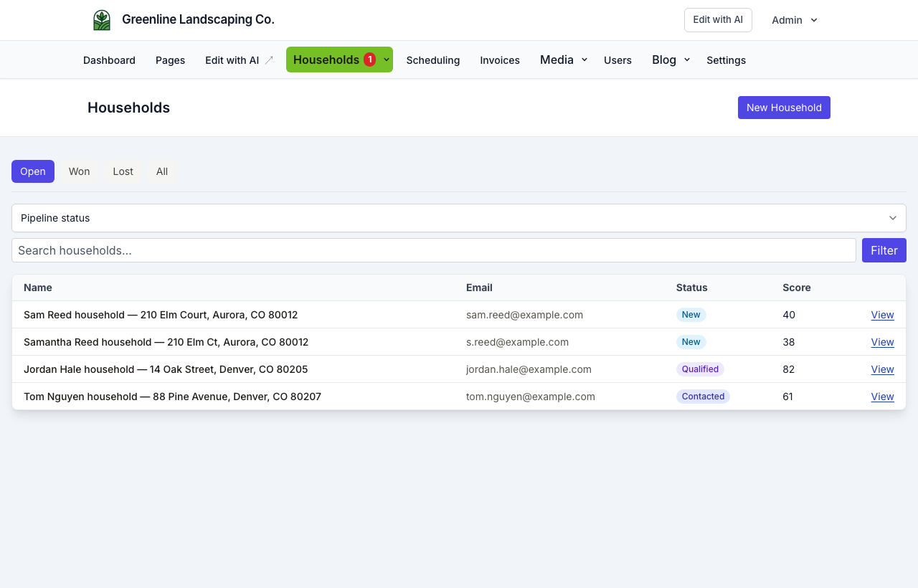This screenshot has height=588, width=918.
Task: View the Jordan Hale household
Action: tap(882, 369)
